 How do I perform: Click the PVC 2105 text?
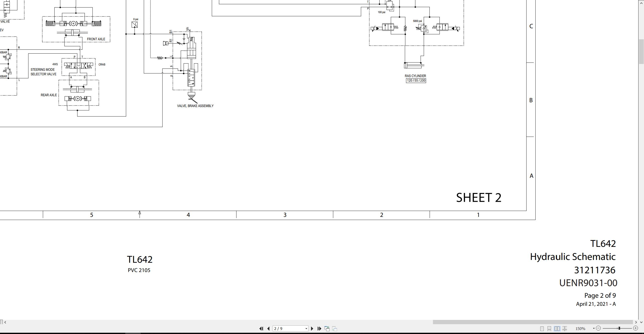coord(139,270)
